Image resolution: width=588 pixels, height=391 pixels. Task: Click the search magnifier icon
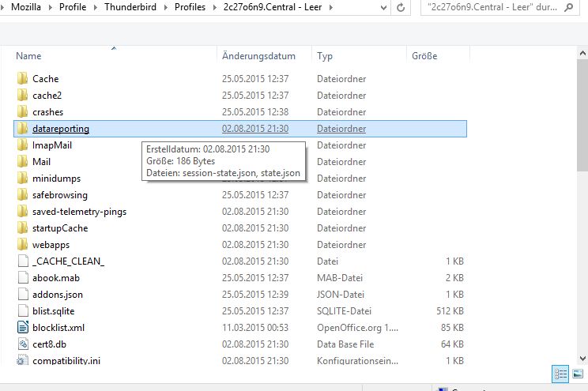point(568,7)
